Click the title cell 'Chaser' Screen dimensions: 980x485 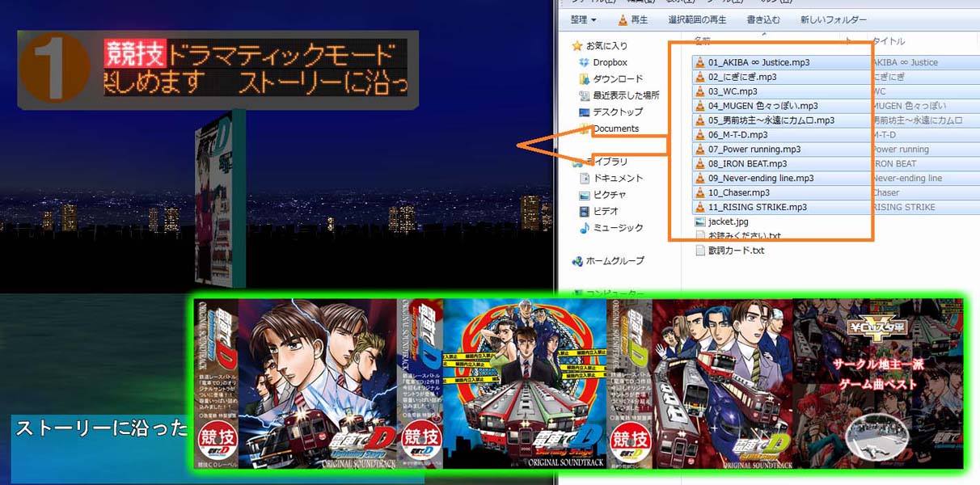[885, 193]
